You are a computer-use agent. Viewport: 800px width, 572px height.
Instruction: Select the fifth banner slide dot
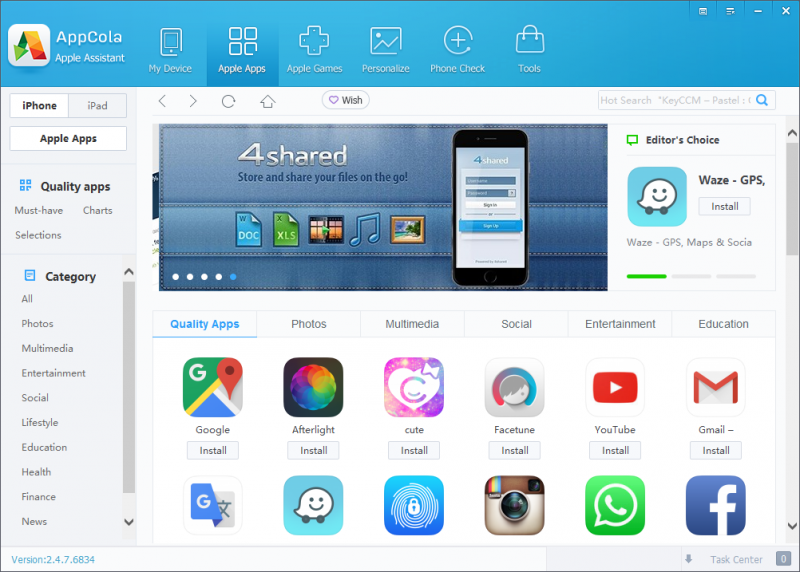[x=233, y=277]
